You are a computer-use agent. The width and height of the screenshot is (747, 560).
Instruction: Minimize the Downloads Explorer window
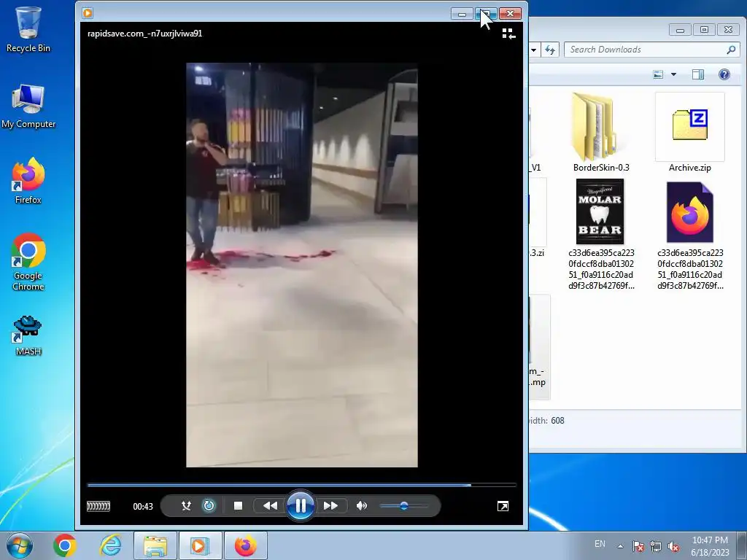click(681, 30)
